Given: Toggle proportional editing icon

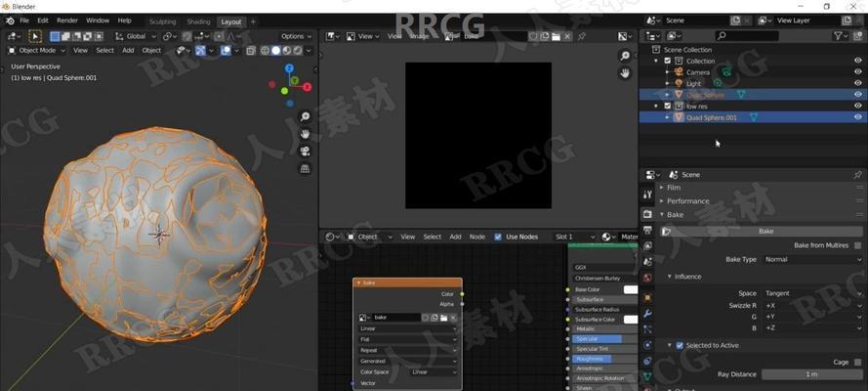Looking at the screenshot, I should 220,36.
